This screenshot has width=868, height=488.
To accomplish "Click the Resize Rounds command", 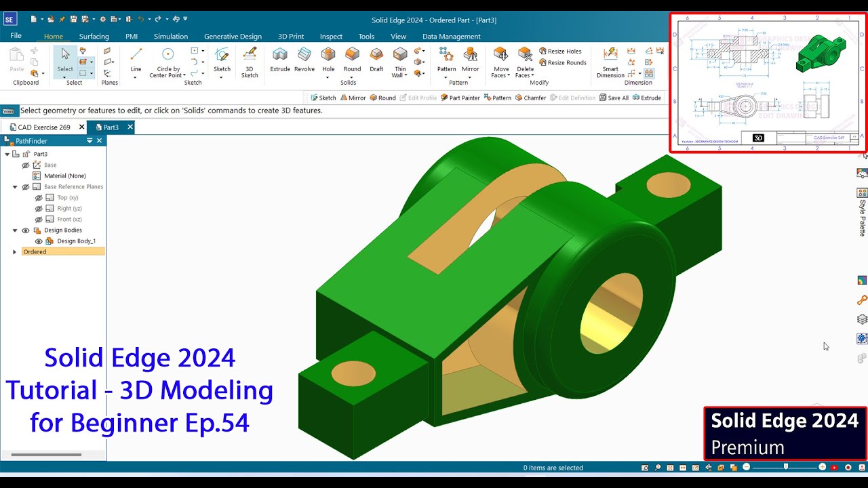I will 563,62.
